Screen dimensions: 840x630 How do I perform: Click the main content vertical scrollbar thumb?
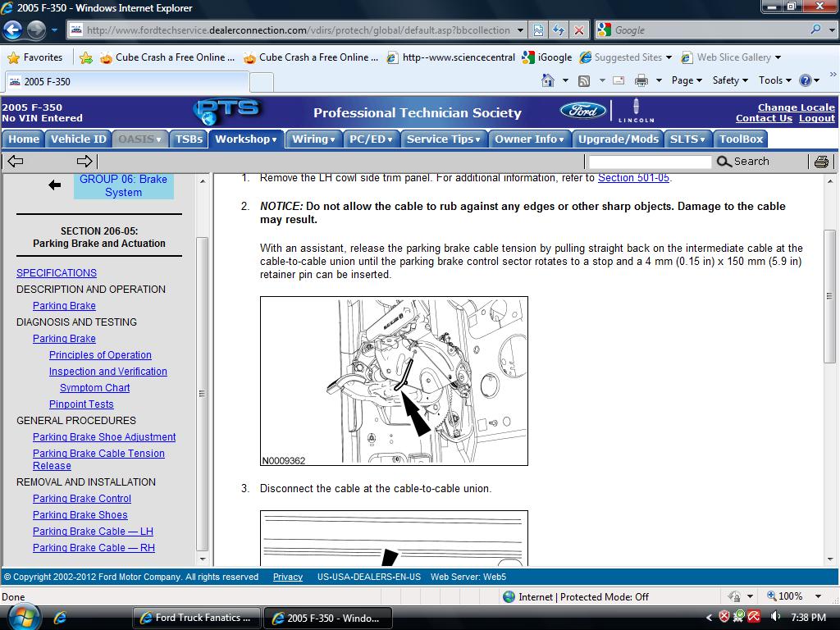[830, 297]
